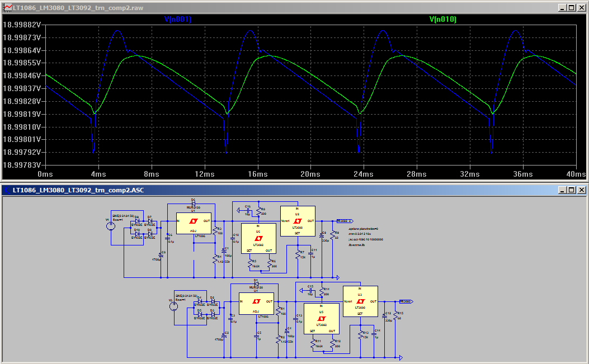
Task: Click the PR3092 output net label in lower circuit
Action: point(406,301)
